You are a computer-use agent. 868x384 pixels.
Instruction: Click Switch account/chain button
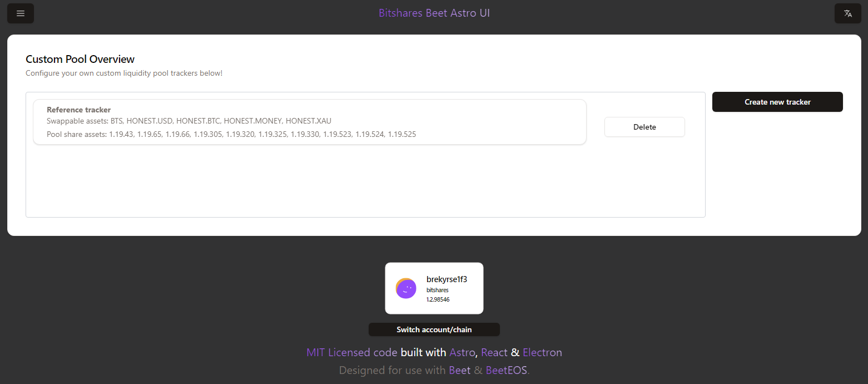pyautogui.click(x=434, y=329)
